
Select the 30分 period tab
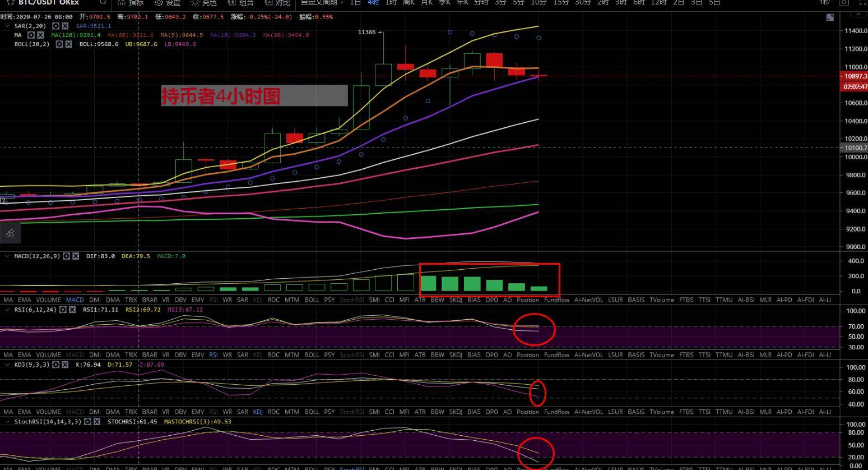click(583, 2)
